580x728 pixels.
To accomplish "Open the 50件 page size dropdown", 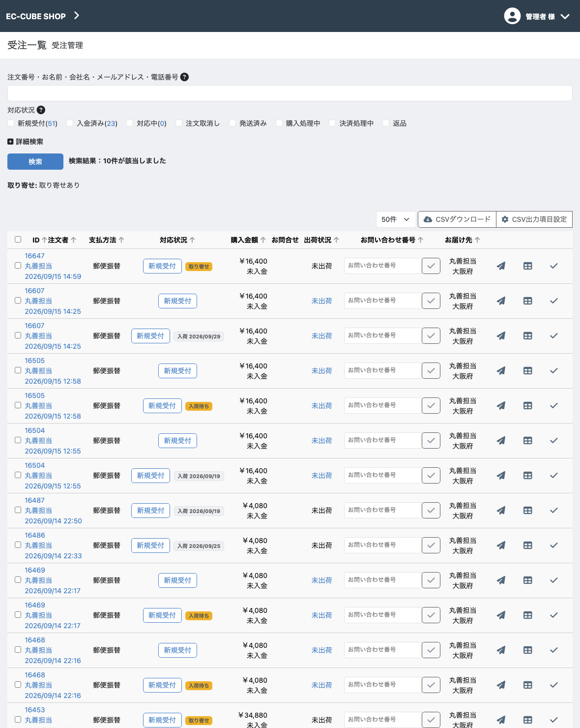I will coord(396,219).
